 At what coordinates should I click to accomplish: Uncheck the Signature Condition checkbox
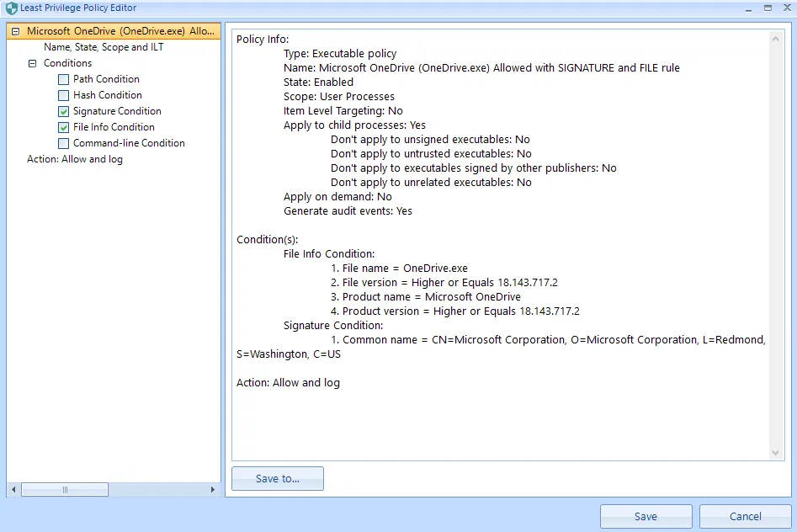click(64, 111)
